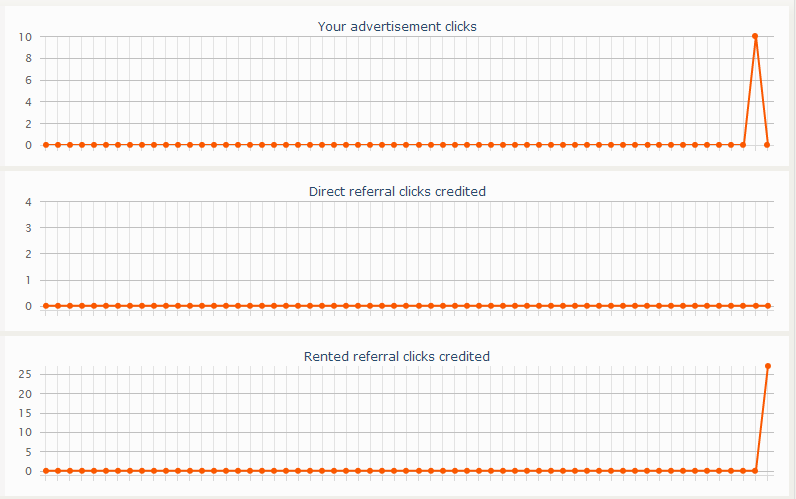Click y-axis label 15 on rented referral chart
This screenshot has width=796, height=499.
click(x=26, y=413)
